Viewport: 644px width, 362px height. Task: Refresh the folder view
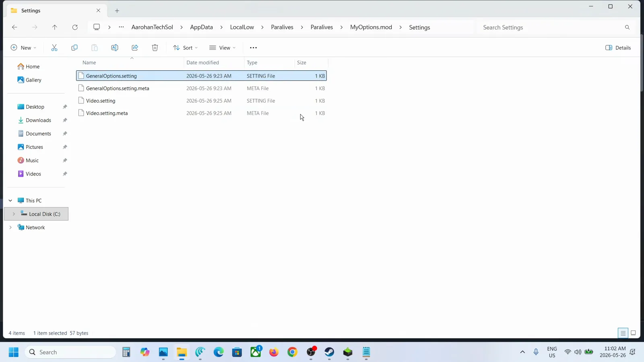click(75, 27)
